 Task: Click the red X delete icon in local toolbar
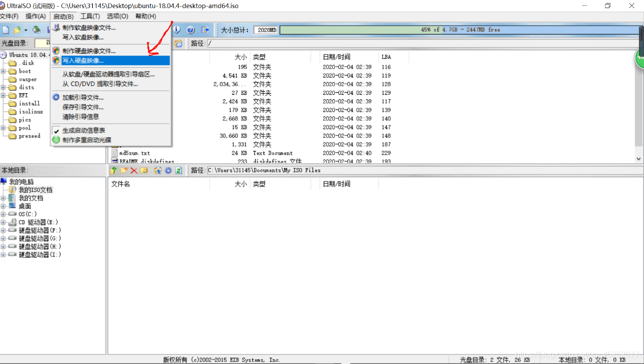pos(134,170)
